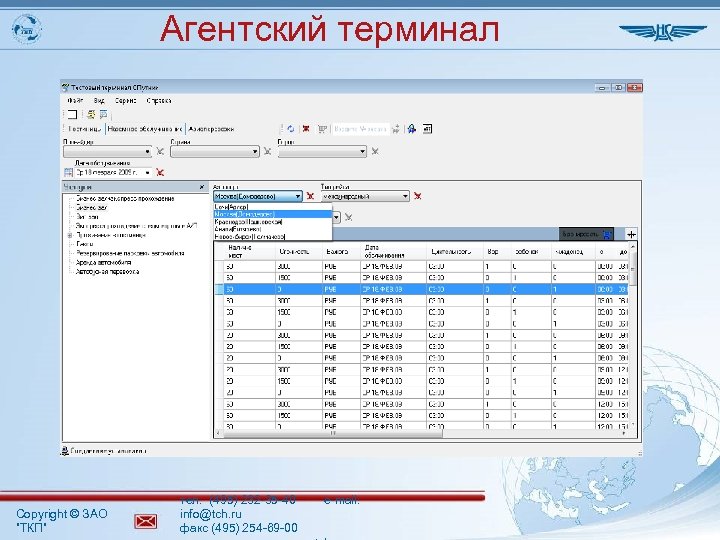Click grey X beside the partly hidden dropdown
The width and height of the screenshot is (720, 540).
349,217
